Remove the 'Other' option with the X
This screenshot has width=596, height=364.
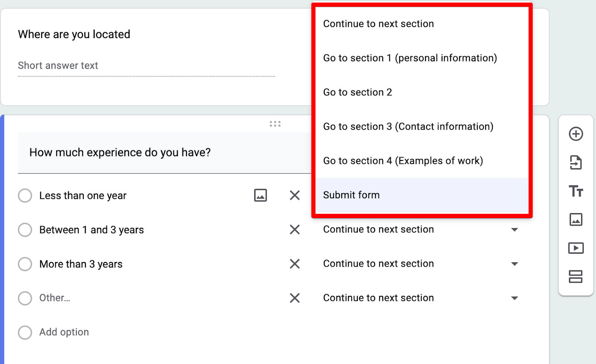pos(294,298)
